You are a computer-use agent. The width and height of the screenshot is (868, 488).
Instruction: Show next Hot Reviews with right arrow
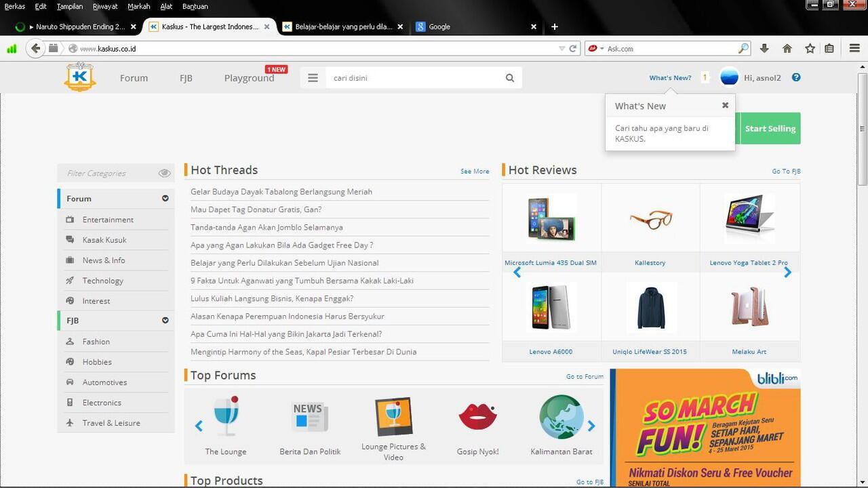787,272
